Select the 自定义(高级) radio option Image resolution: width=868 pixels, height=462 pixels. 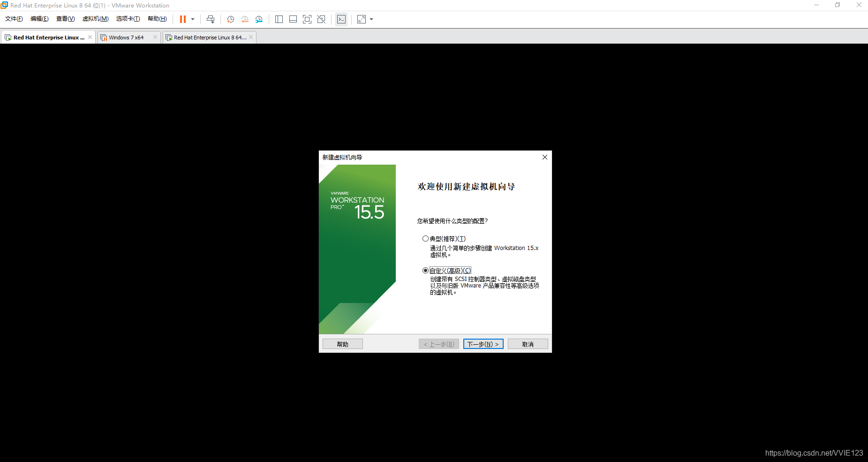[x=425, y=271]
